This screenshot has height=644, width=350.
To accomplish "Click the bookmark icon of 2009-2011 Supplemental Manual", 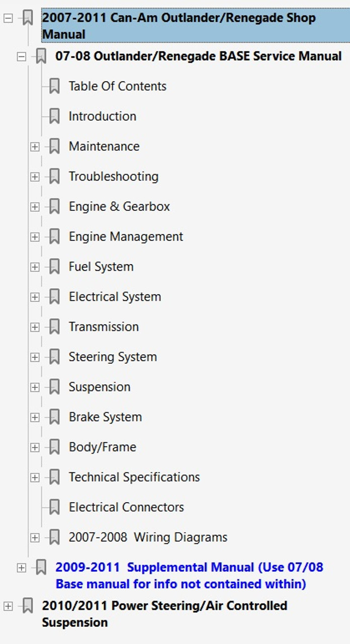I will (41, 568).
